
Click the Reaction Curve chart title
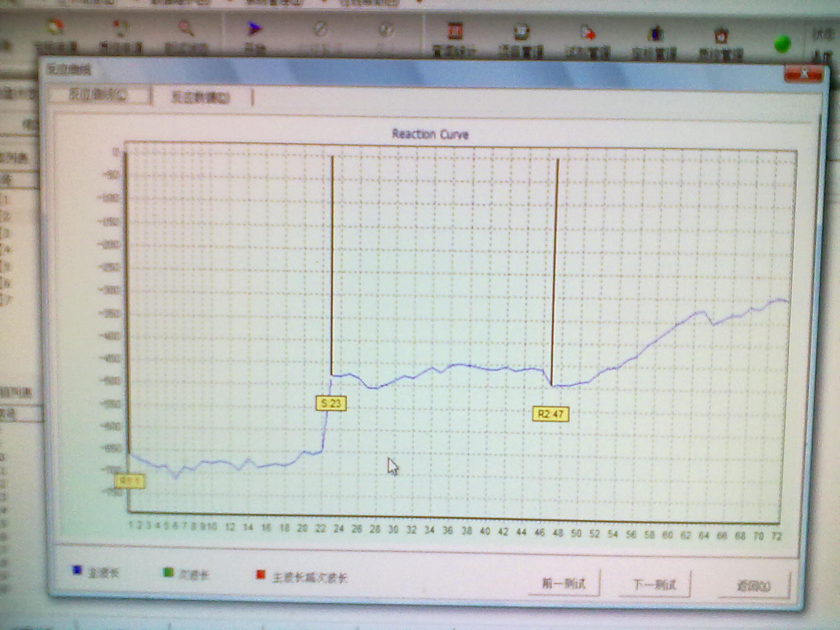pyautogui.click(x=430, y=134)
